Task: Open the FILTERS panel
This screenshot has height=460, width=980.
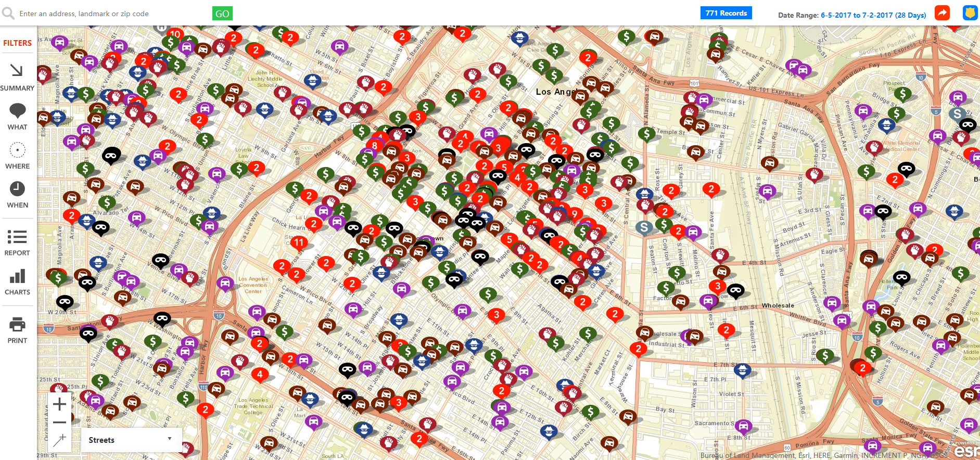Action: point(17,43)
